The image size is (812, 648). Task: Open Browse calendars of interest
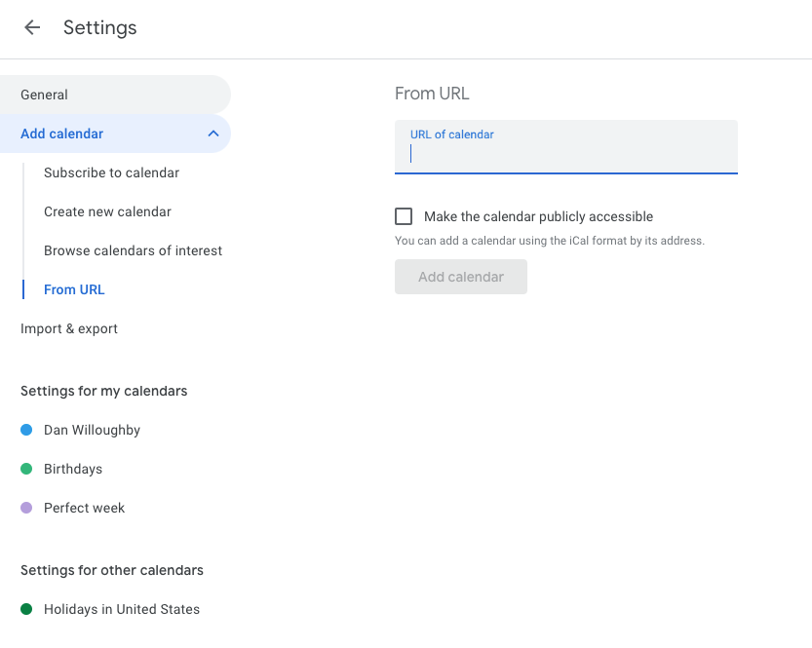133,250
